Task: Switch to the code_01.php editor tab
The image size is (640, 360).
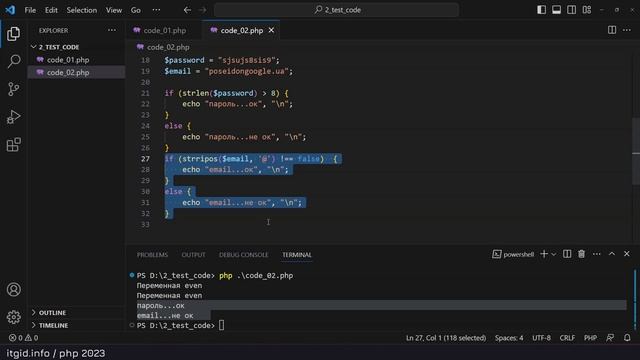Action: [x=164, y=31]
